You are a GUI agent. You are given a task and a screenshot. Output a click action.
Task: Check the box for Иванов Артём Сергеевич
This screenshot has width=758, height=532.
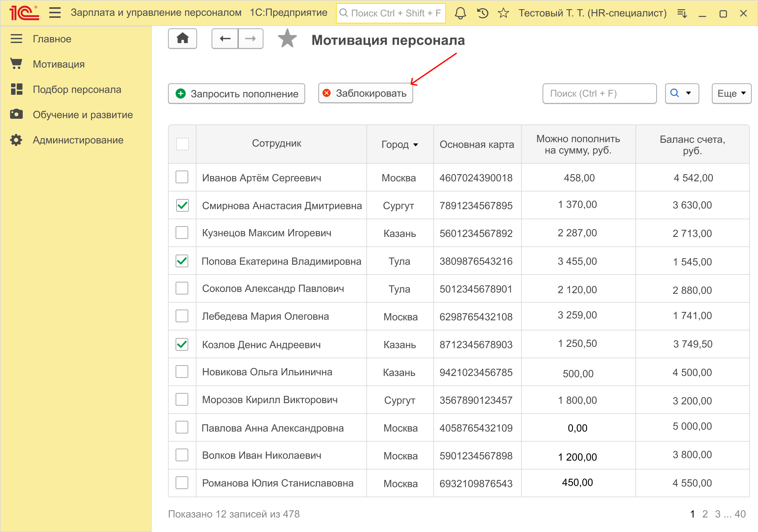coord(182,177)
